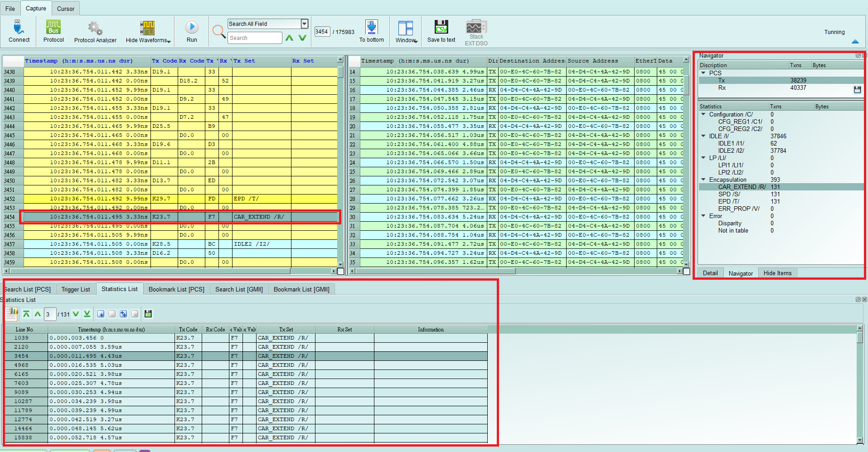The image size is (868, 452).
Task: Open the File menu tab
Action: pyautogui.click(x=10, y=9)
